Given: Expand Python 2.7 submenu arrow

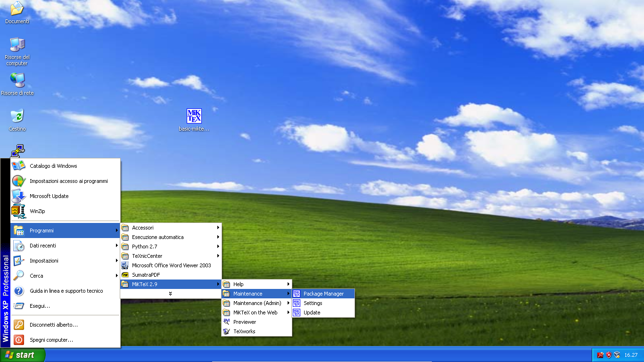Looking at the screenshot, I should click(218, 247).
